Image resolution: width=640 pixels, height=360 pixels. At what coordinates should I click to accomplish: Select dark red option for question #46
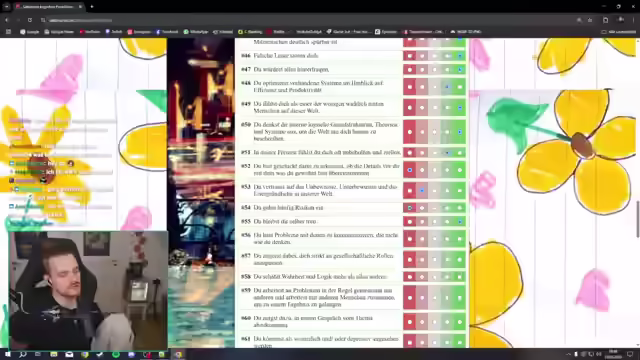[x=409, y=56]
